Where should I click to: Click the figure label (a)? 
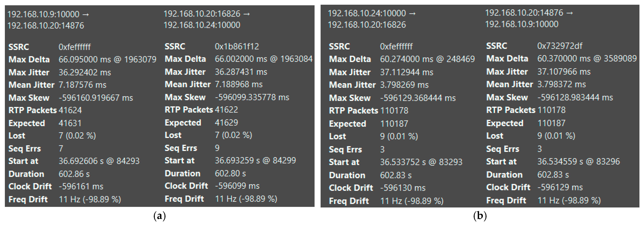(159, 216)
